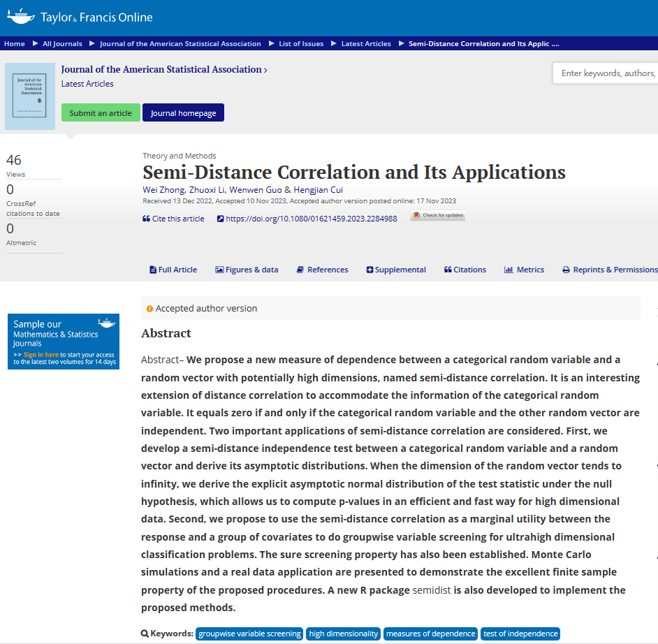The width and height of the screenshot is (658, 644).
Task: Open the article DOI link
Action: click(x=311, y=219)
